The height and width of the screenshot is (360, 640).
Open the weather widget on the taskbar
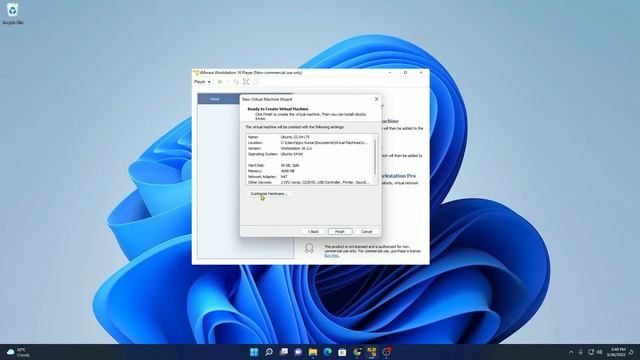[18, 352]
